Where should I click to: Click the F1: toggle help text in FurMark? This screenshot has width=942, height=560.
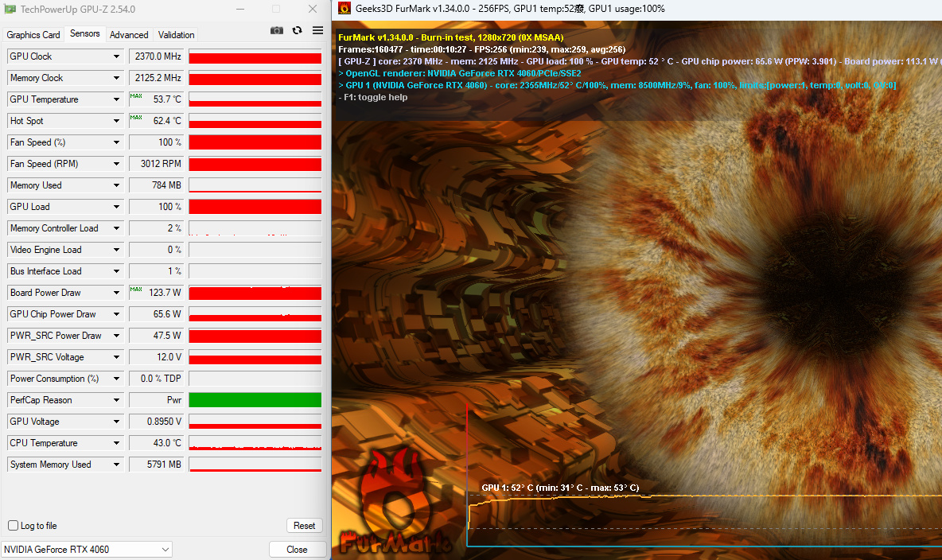(x=373, y=97)
